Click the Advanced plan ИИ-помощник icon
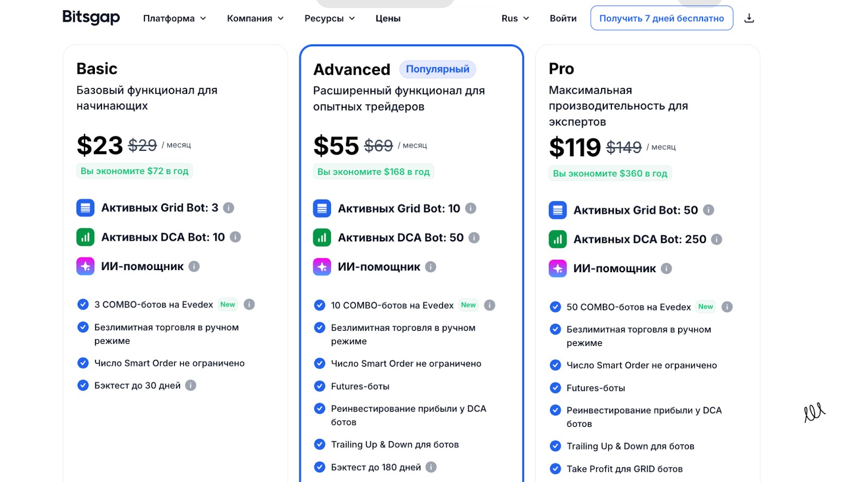This screenshot has width=868, height=482. click(x=322, y=267)
